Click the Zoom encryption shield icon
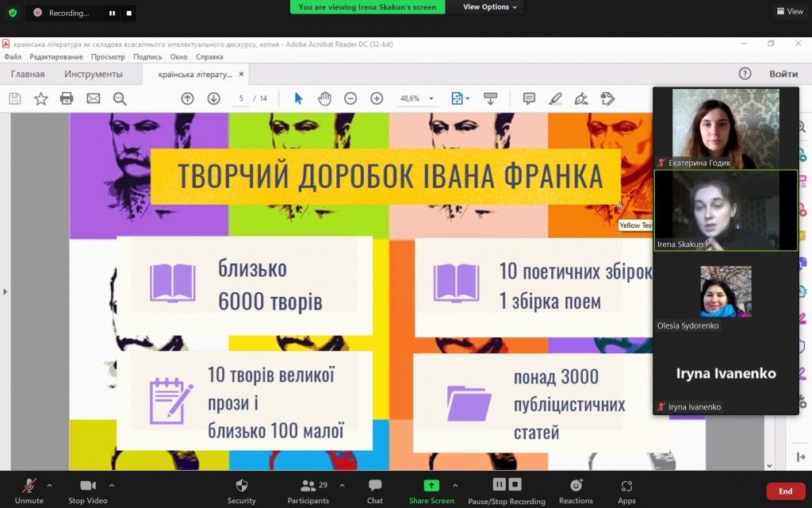 pos(13,13)
